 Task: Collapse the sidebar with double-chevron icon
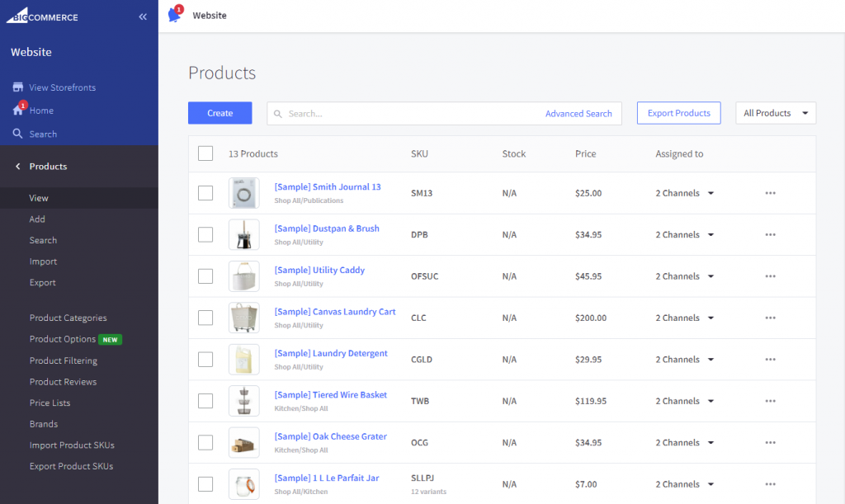pyautogui.click(x=143, y=16)
